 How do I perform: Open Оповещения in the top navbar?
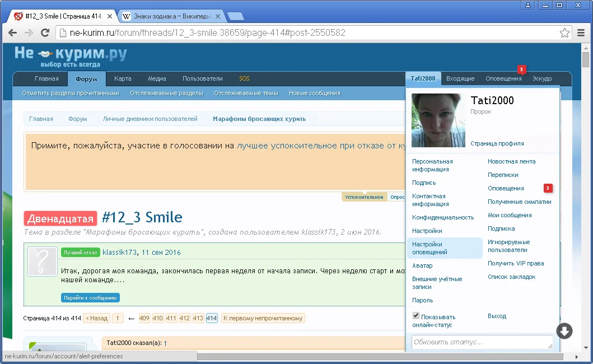pyautogui.click(x=503, y=78)
